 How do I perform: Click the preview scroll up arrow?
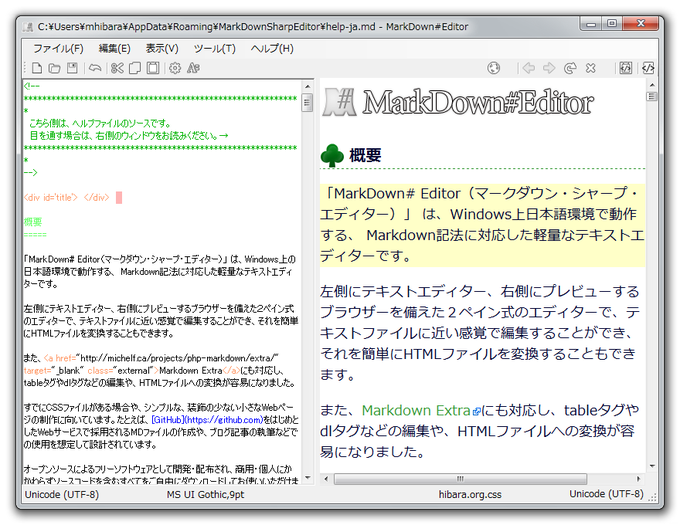[652, 85]
